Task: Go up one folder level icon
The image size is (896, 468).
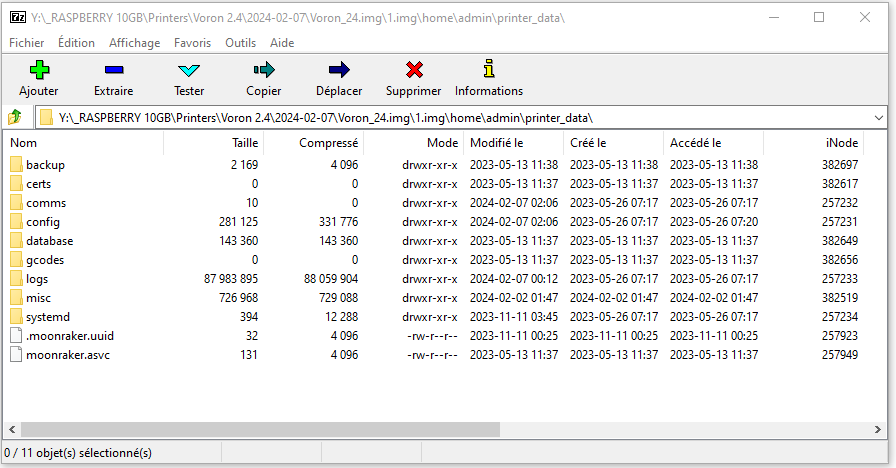Action: [x=15, y=118]
